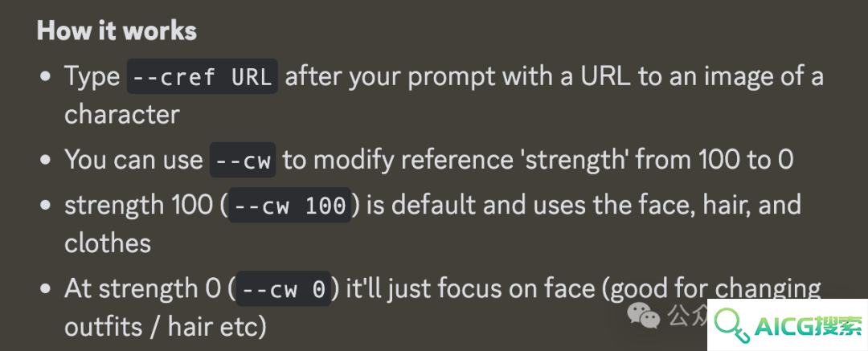Select the --cw 0 code snippet

[284, 289]
